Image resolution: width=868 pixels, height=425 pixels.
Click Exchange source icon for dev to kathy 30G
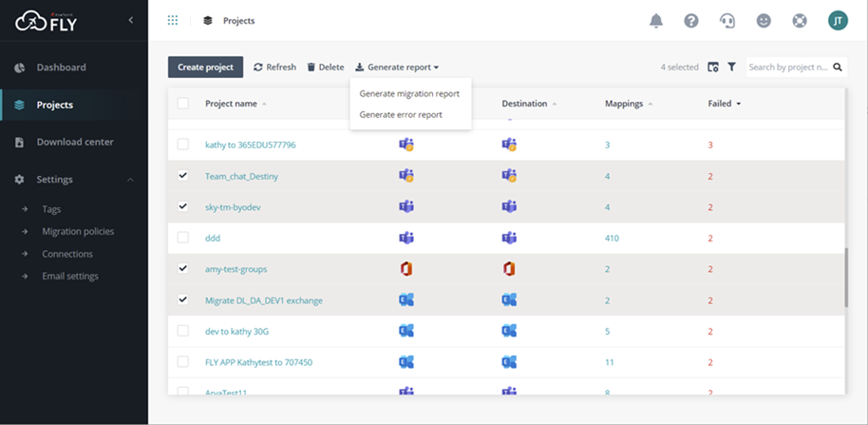point(406,332)
